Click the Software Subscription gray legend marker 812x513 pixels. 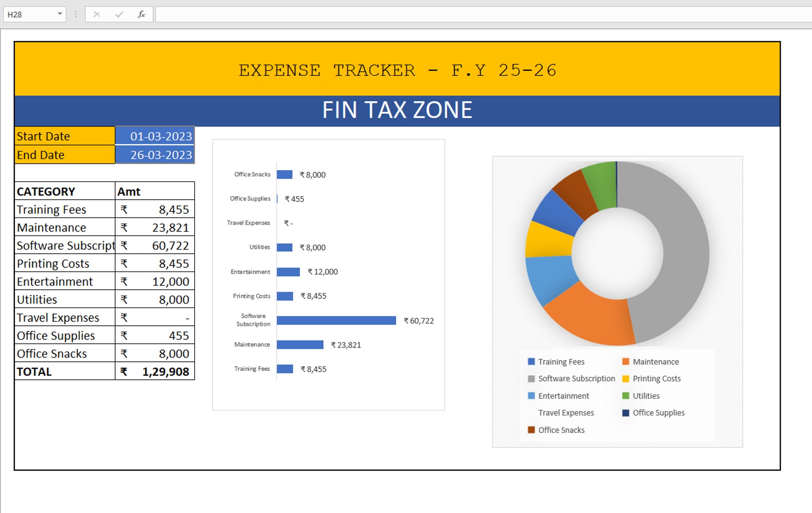pos(531,378)
